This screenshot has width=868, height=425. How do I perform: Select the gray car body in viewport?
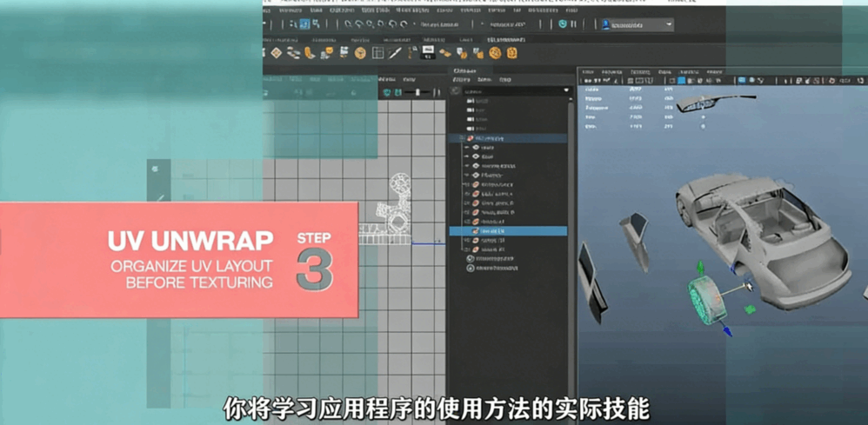(764, 243)
